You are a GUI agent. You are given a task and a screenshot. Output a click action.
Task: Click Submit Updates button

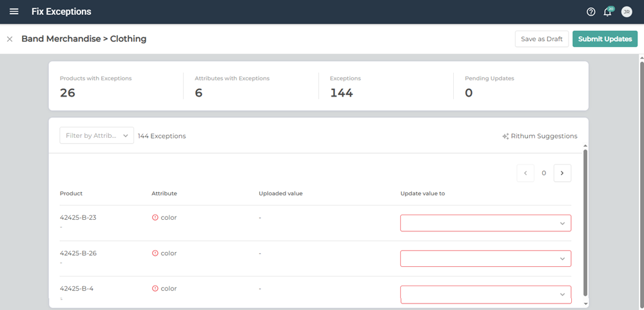(605, 39)
